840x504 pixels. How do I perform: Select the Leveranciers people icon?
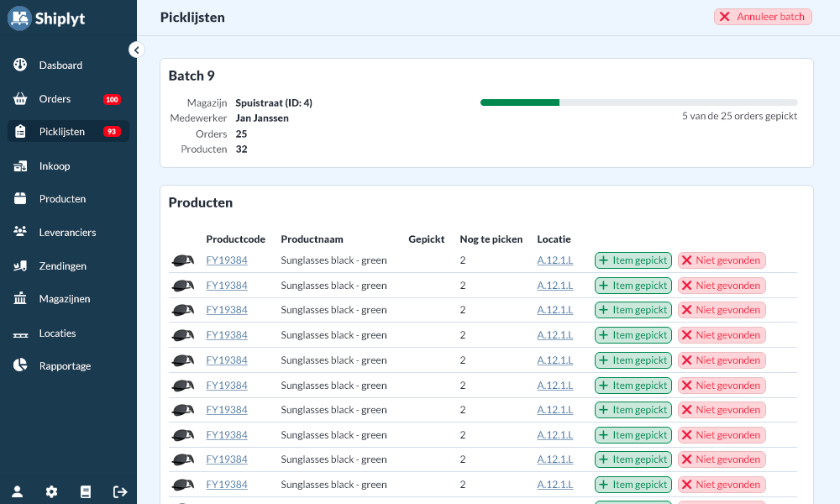pyautogui.click(x=21, y=232)
